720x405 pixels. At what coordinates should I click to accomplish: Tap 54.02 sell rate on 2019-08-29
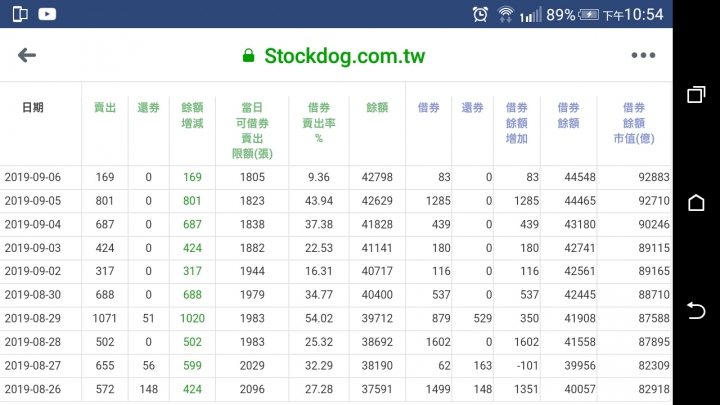(319, 318)
